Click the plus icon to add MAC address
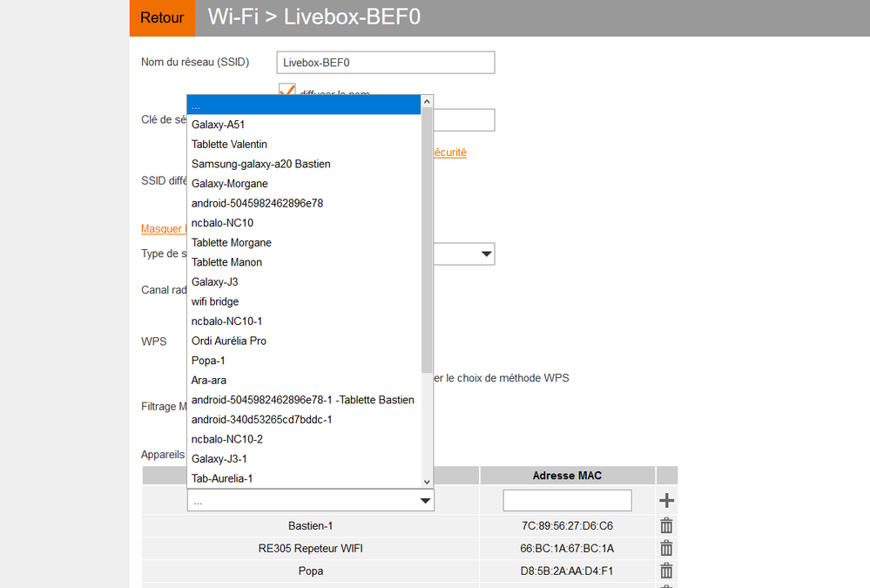The width and height of the screenshot is (870, 588). point(666,500)
